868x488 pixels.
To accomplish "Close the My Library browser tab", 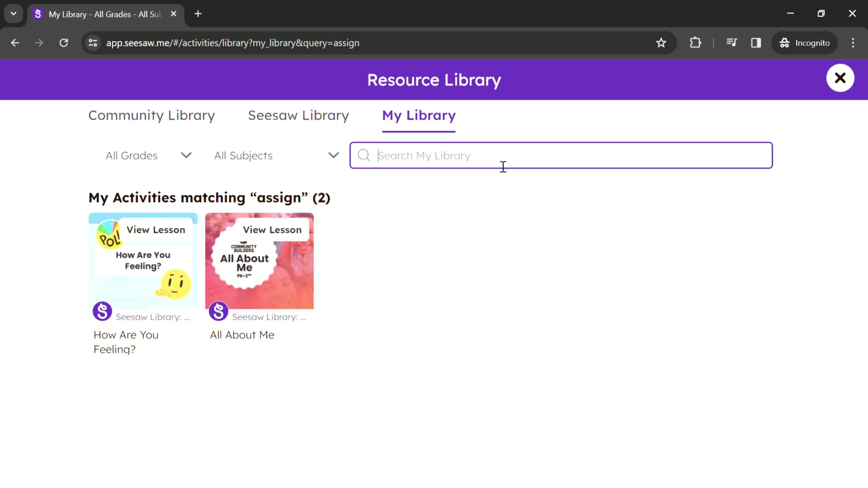I will tap(174, 14).
